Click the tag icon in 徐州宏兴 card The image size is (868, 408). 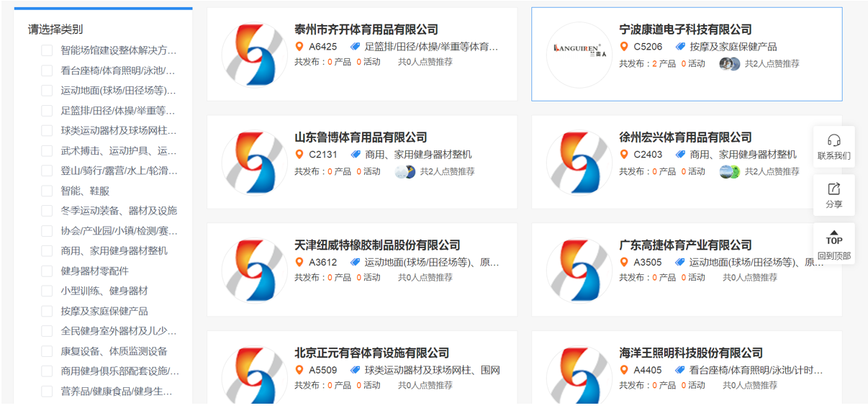680,155
